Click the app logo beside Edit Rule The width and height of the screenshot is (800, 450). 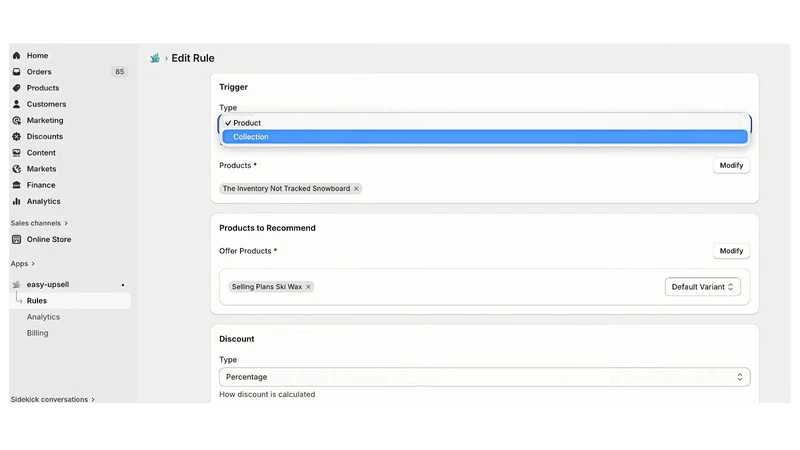tap(155, 58)
